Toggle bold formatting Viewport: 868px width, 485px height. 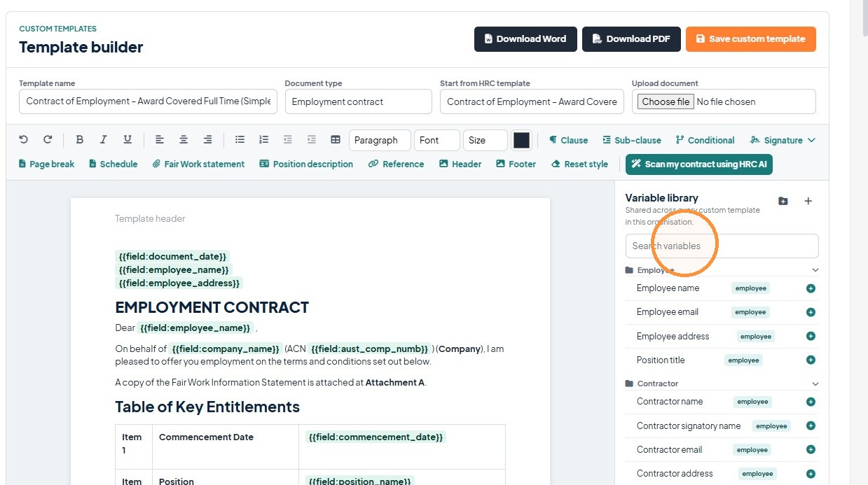80,140
